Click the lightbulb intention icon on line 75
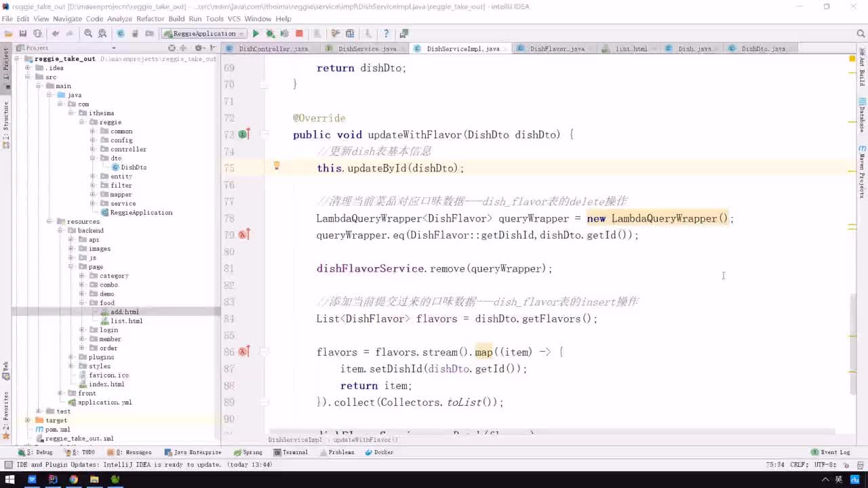This screenshot has height=488, width=868. tap(277, 165)
